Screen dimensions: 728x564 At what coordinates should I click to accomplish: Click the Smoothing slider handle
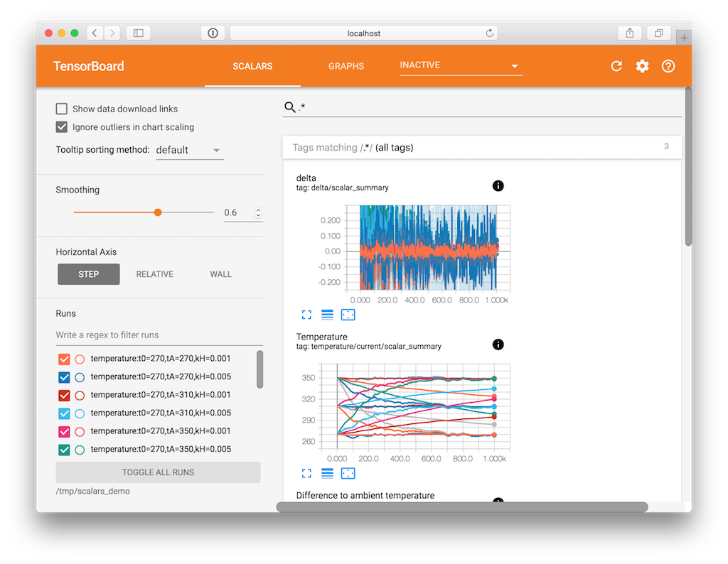click(158, 212)
